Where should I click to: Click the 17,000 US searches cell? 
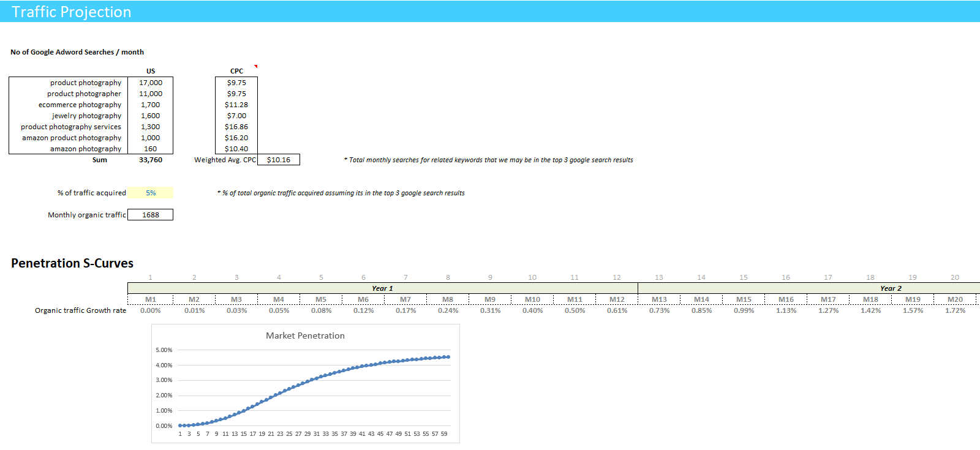(151, 83)
